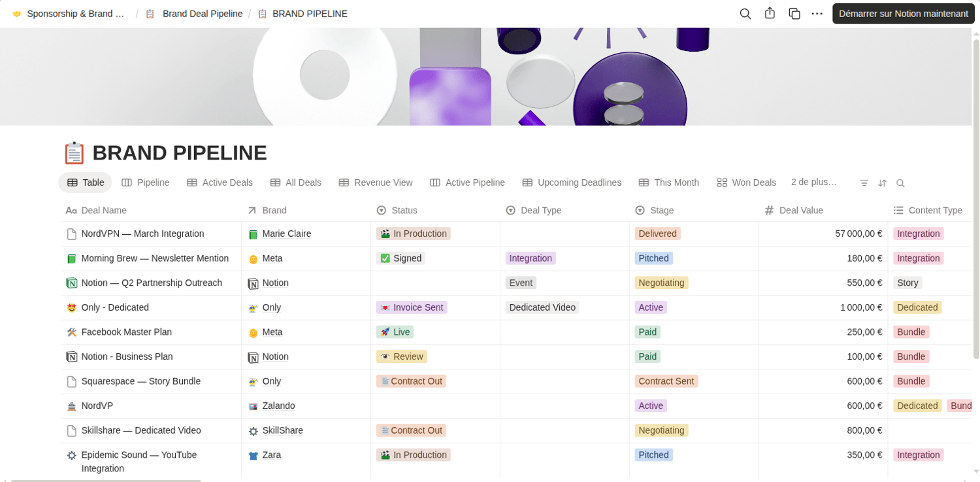Screen dimensions: 980x482
Task: Select the Table view tab
Action: [x=85, y=182]
